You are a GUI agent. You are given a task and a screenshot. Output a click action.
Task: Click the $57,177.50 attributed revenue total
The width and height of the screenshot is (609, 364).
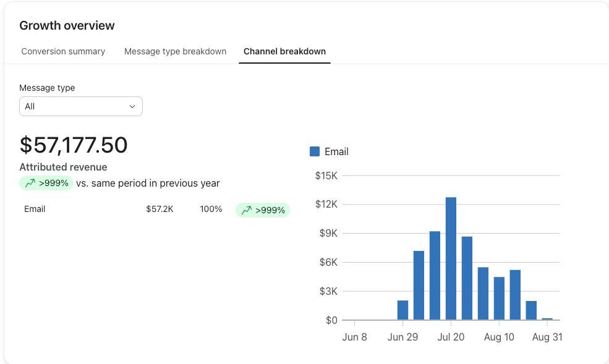tap(74, 145)
